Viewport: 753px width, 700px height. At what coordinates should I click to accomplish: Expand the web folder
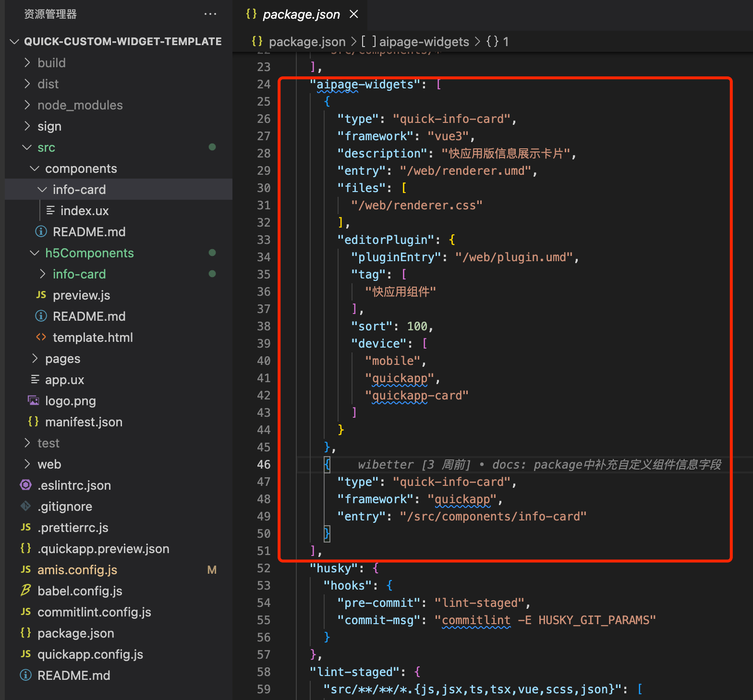[x=27, y=464]
